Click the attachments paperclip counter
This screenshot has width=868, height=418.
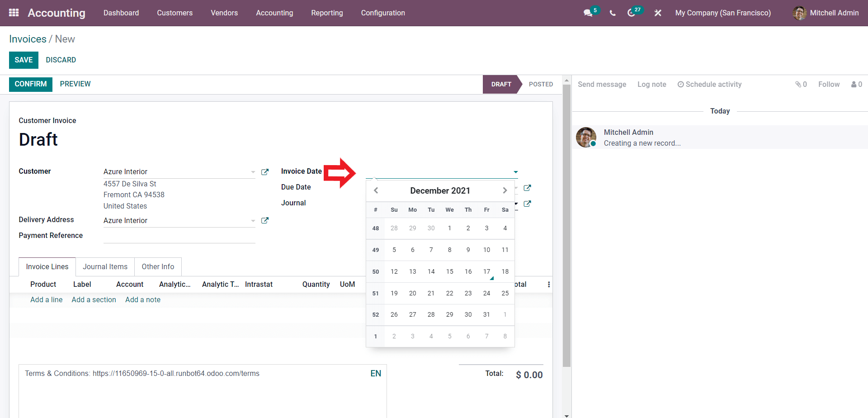[801, 84]
